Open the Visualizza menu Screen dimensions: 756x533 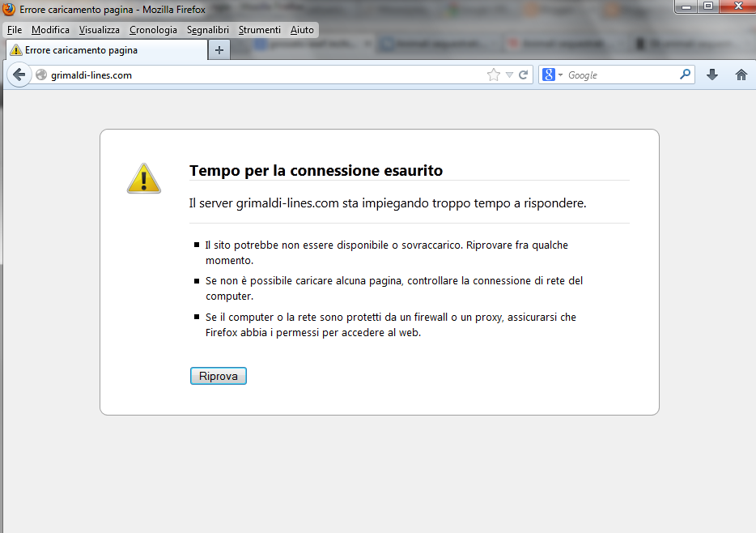(x=100, y=30)
